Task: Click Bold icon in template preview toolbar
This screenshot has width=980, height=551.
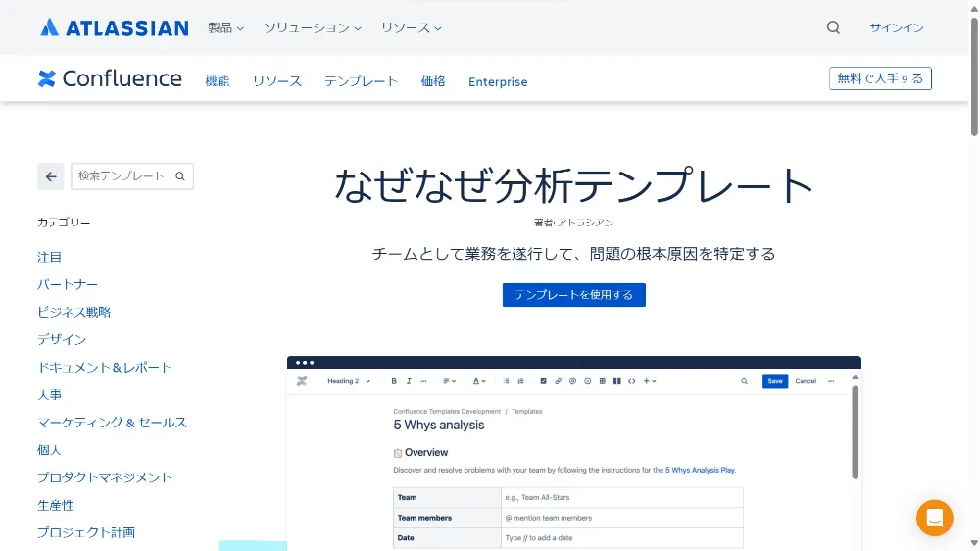Action: coord(394,381)
